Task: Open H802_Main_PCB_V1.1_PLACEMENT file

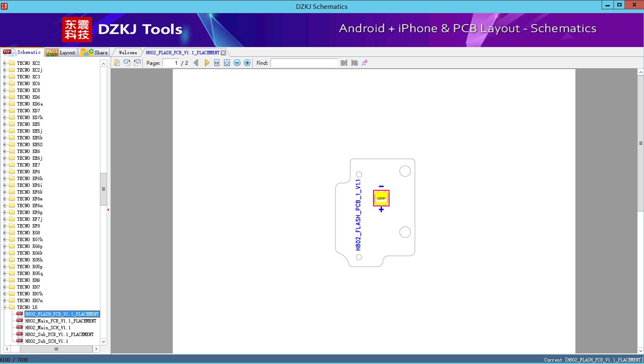Action: coord(61,321)
